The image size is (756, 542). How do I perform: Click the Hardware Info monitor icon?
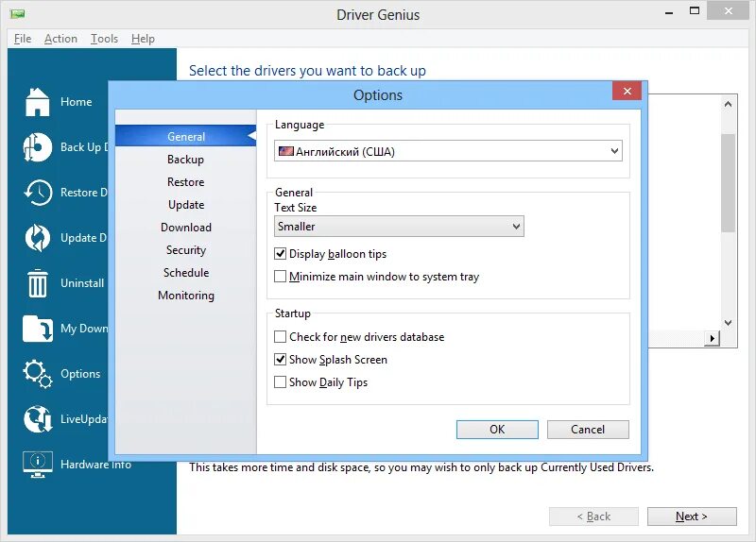37,465
